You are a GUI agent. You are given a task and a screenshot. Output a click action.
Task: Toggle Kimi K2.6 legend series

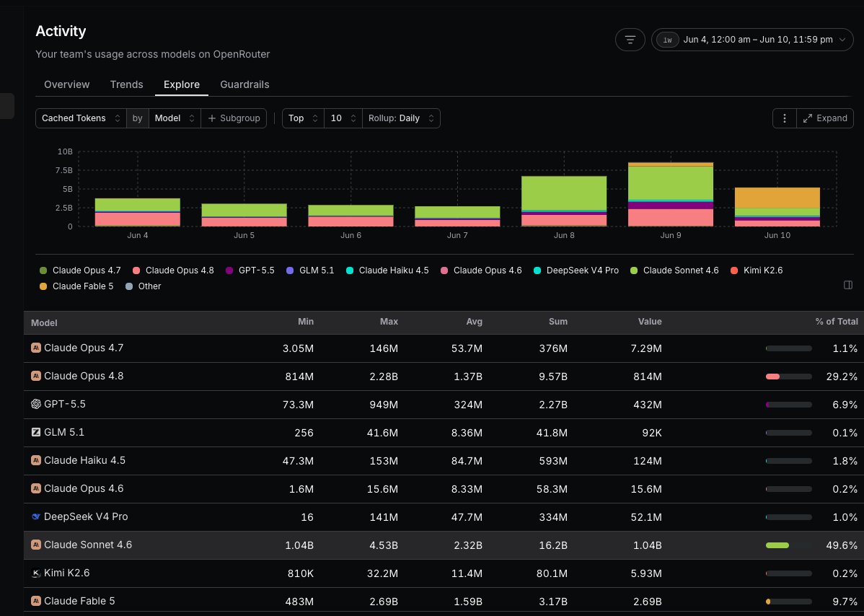[x=757, y=270]
